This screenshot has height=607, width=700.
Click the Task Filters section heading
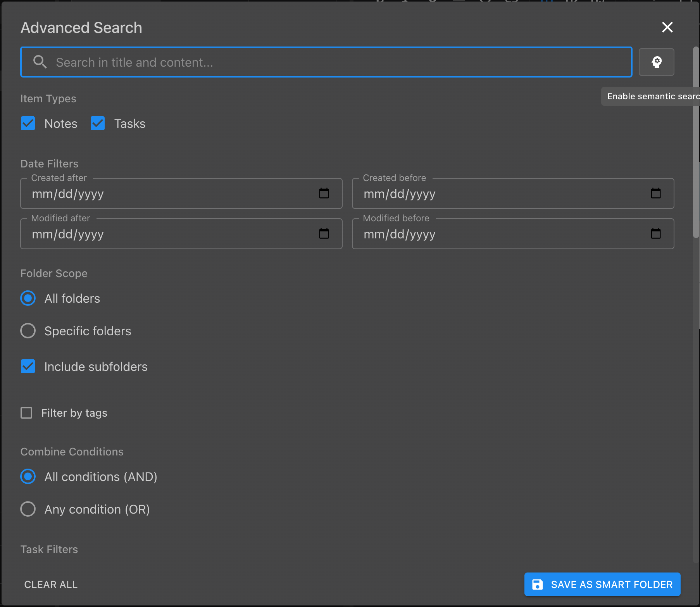49,550
